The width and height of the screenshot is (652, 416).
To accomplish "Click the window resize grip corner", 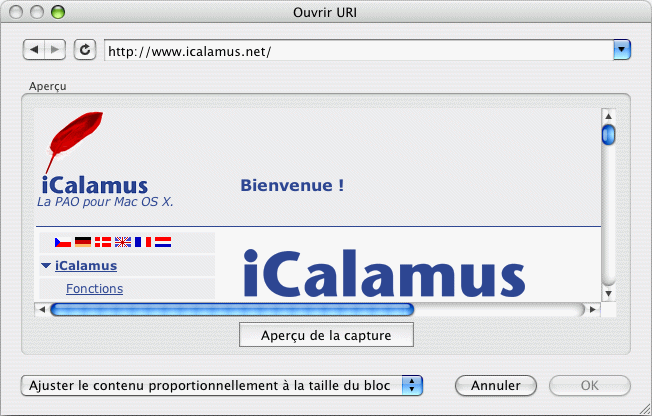I will pos(645,409).
